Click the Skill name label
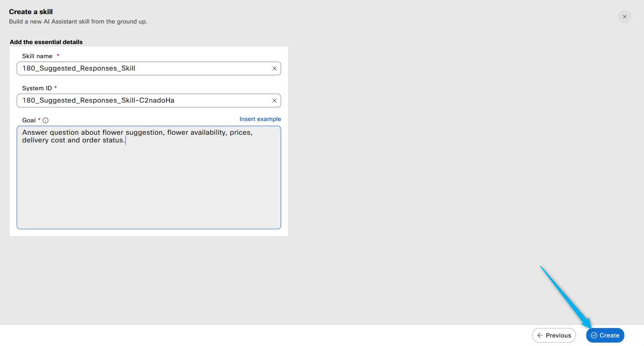This screenshot has width=644, height=346. (37, 56)
